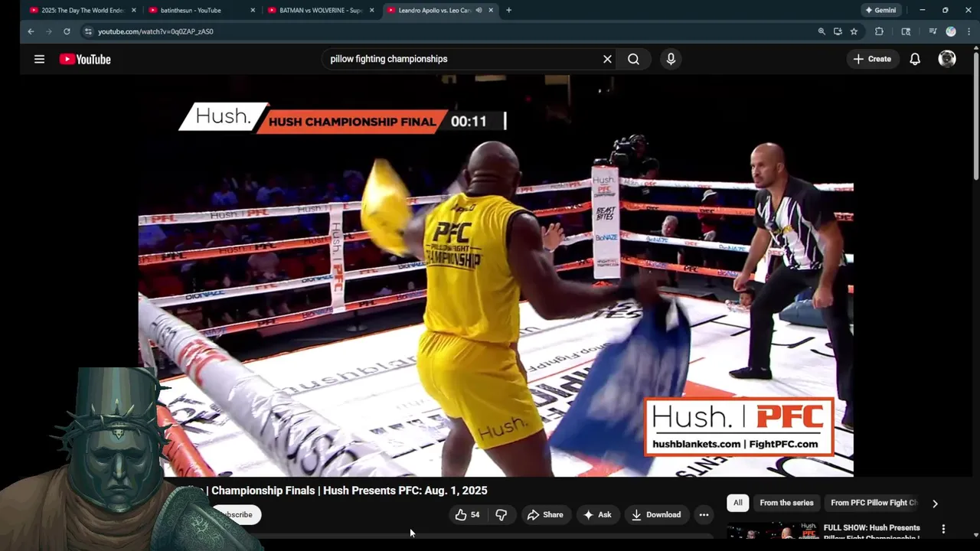This screenshot has height=551, width=980.
Task: Select the 'From the series' chip
Action: tap(786, 503)
